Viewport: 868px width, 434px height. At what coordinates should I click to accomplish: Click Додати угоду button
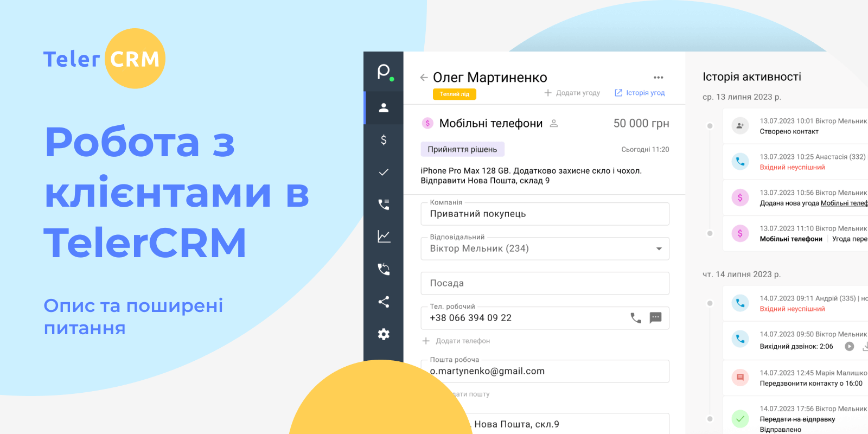pyautogui.click(x=572, y=93)
